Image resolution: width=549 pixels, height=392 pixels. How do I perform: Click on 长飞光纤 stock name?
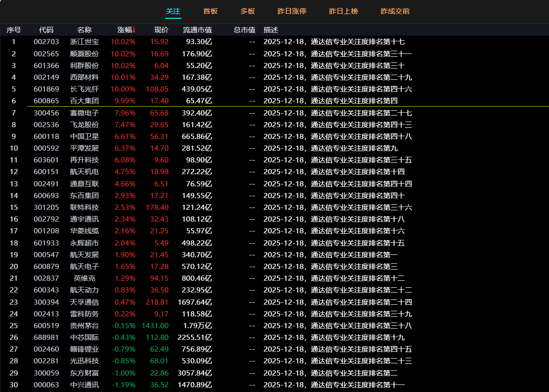(x=84, y=89)
